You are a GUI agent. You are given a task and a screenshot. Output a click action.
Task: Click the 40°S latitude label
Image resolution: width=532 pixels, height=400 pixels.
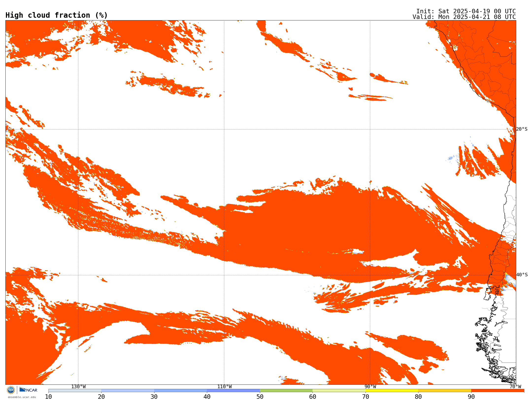pos(522,275)
